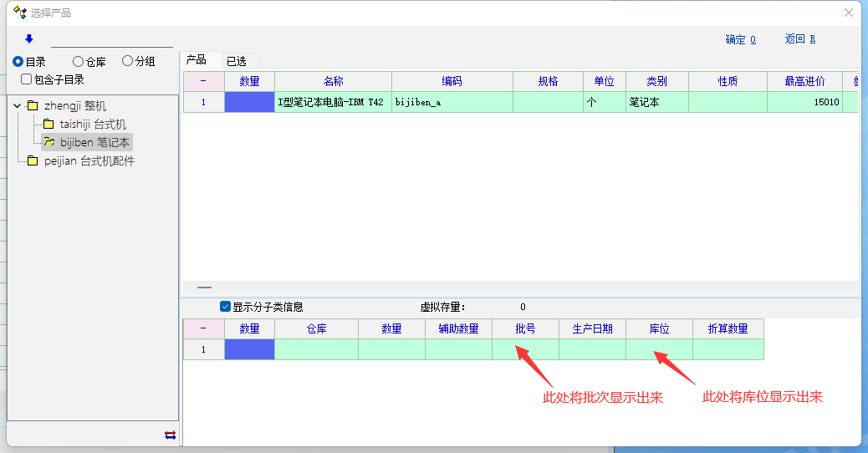868x453 pixels.
Task: Click the blue 数量 cell in product row 1
Action: coord(249,102)
